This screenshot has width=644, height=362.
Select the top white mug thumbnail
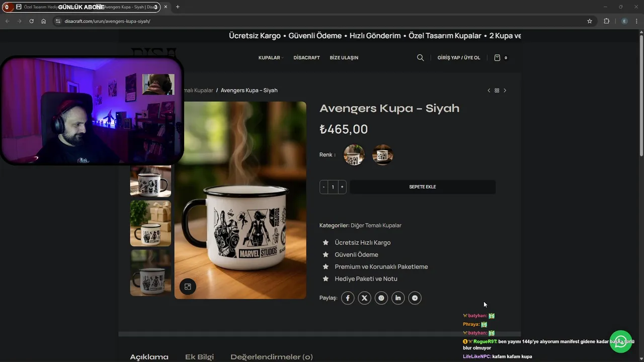[x=150, y=181]
